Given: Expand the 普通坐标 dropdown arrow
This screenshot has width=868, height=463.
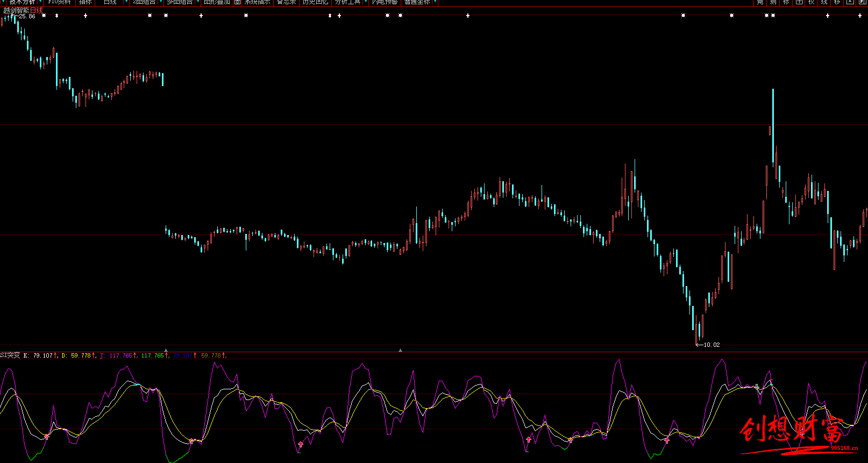Looking at the screenshot, I should point(435,2).
